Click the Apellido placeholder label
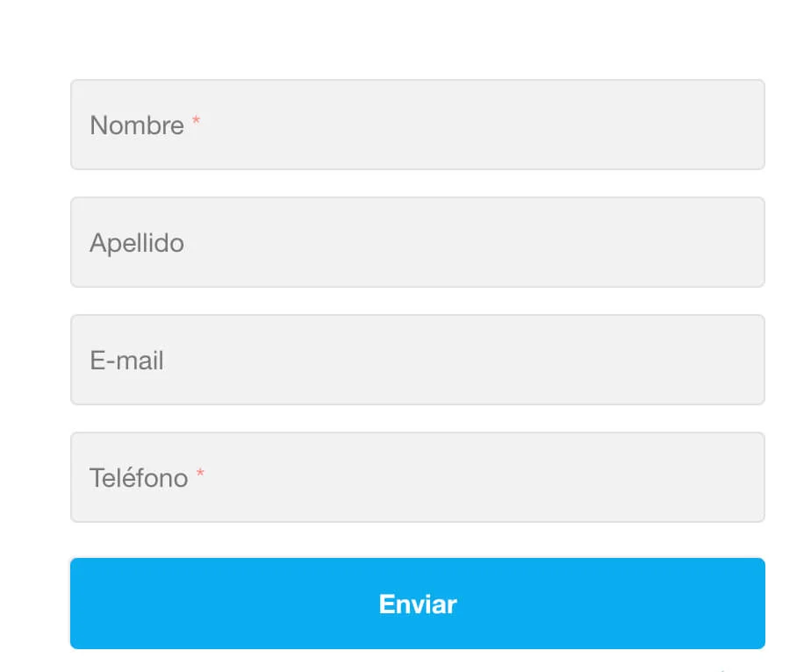The image size is (811, 672). coord(137,243)
